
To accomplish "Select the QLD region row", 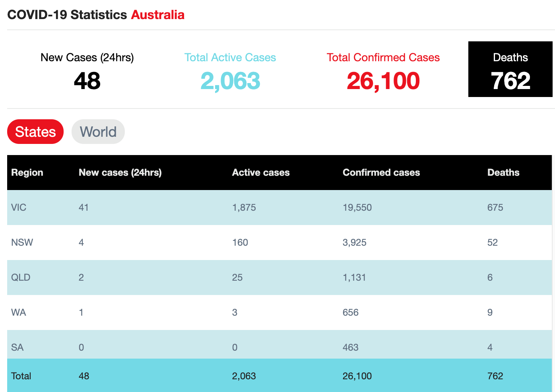I will pyautogui.click(x=279, y=278).
